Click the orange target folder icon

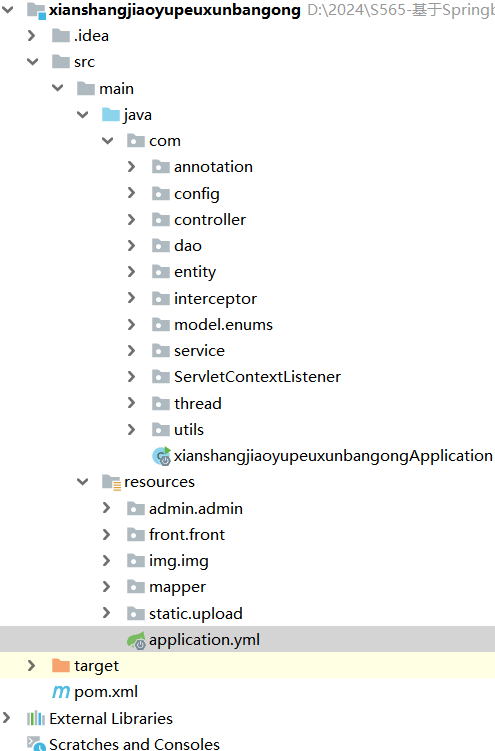click(61, 666)
